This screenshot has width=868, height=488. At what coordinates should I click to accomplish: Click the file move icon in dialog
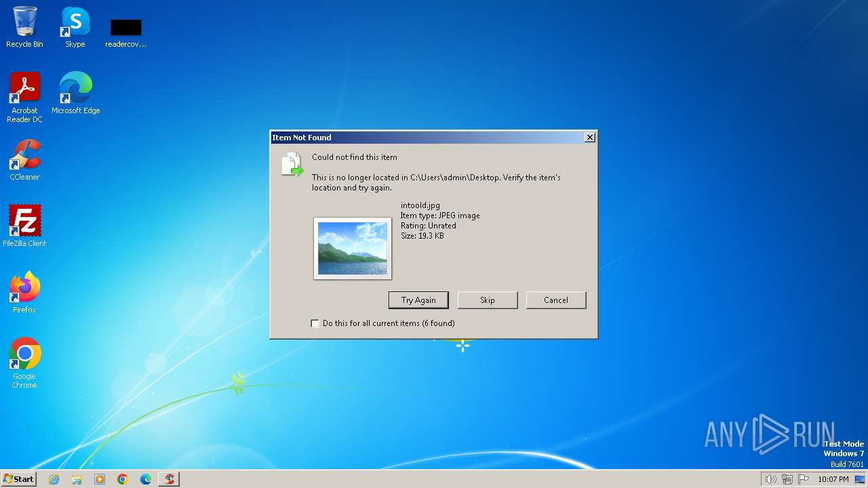(292, 165)
